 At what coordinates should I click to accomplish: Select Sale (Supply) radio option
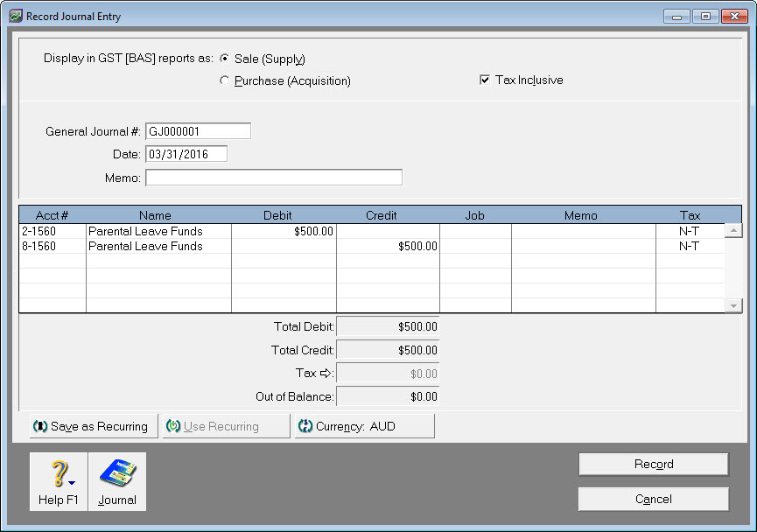(225, 59)
